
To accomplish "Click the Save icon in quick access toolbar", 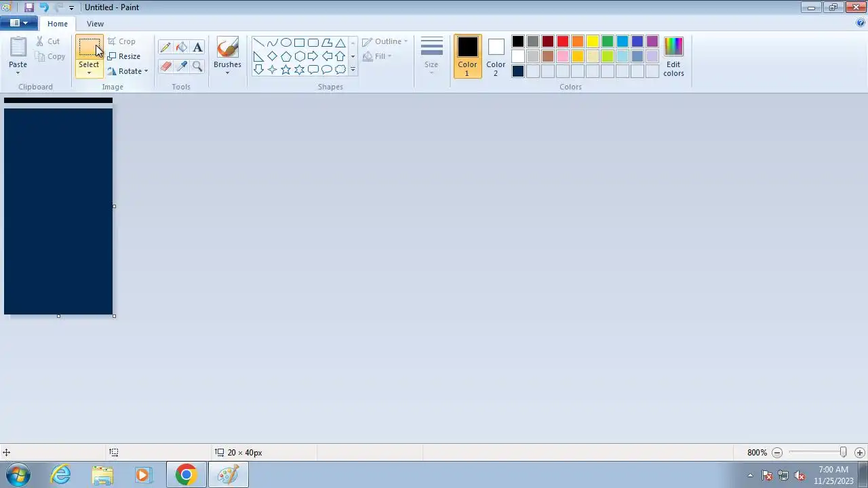I will (29, 7).
